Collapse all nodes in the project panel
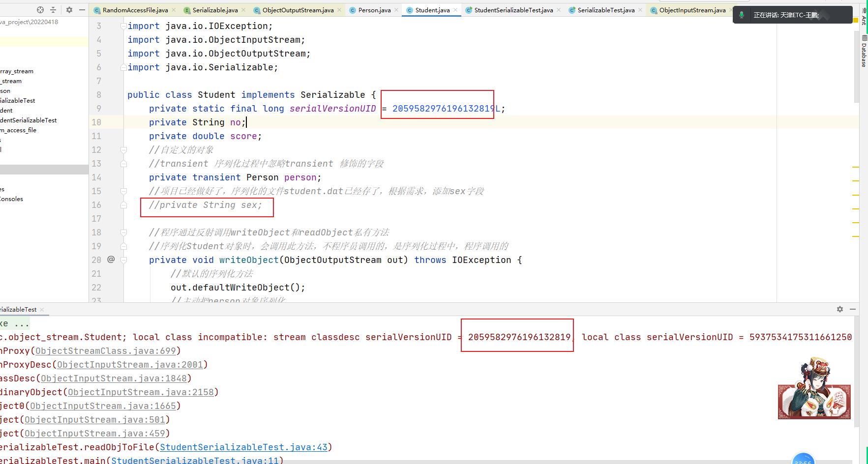This screenshot has width=868, height=464. pyautogui.click(x=53, y=10)
